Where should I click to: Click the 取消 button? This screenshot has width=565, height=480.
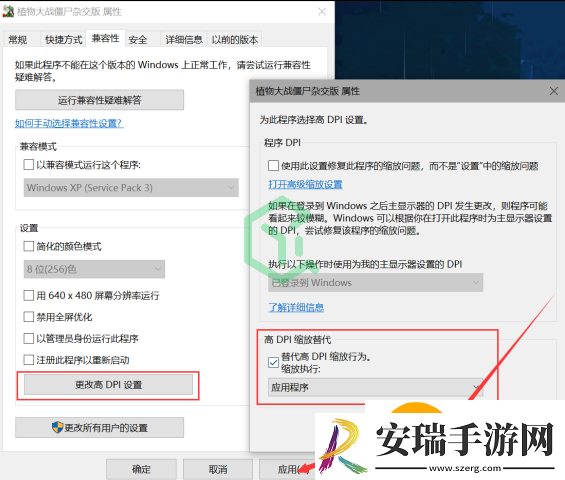[218, 469]
